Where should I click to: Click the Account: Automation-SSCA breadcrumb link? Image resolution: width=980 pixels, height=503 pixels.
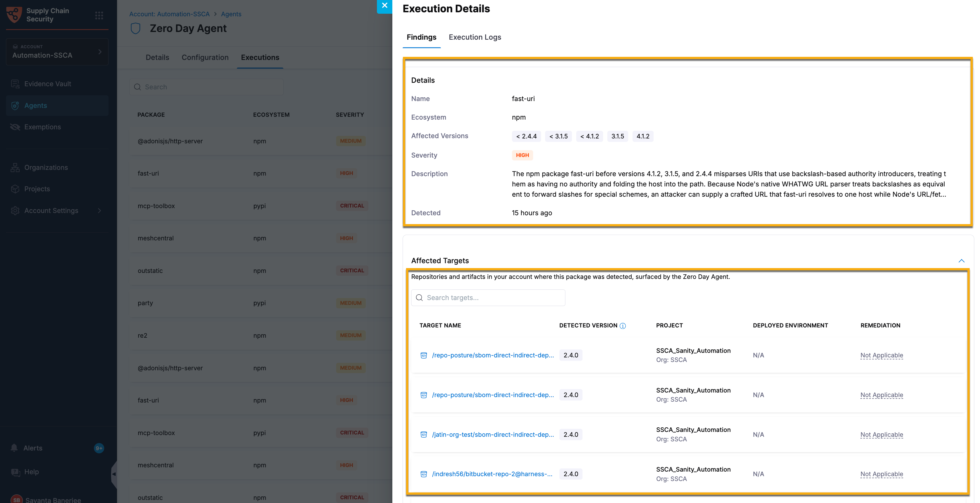point(169,14)
